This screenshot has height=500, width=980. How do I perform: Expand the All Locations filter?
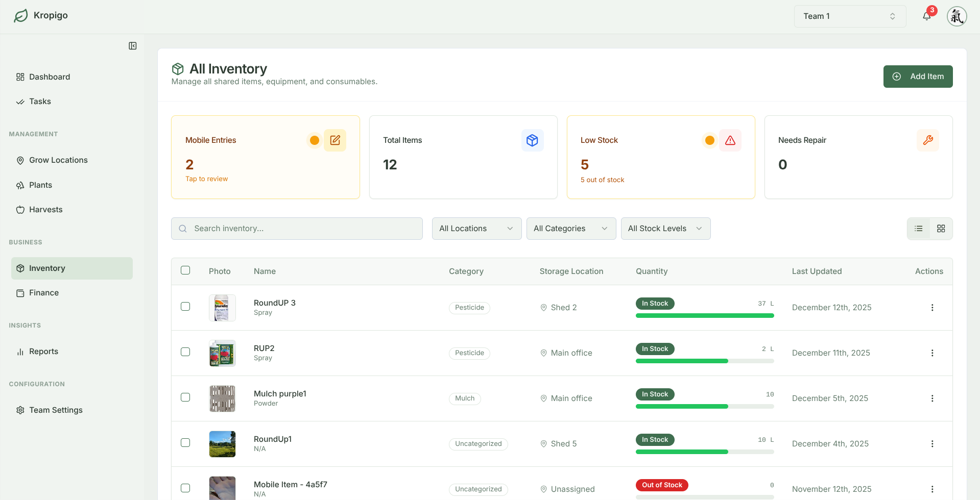point(476,229)
